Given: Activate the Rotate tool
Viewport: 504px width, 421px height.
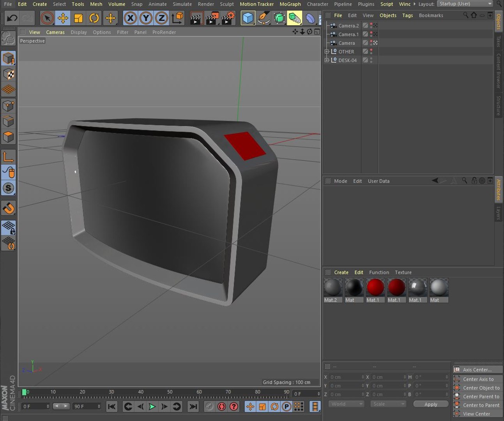Looking at the screenshot, I should (x=94, y=18).
